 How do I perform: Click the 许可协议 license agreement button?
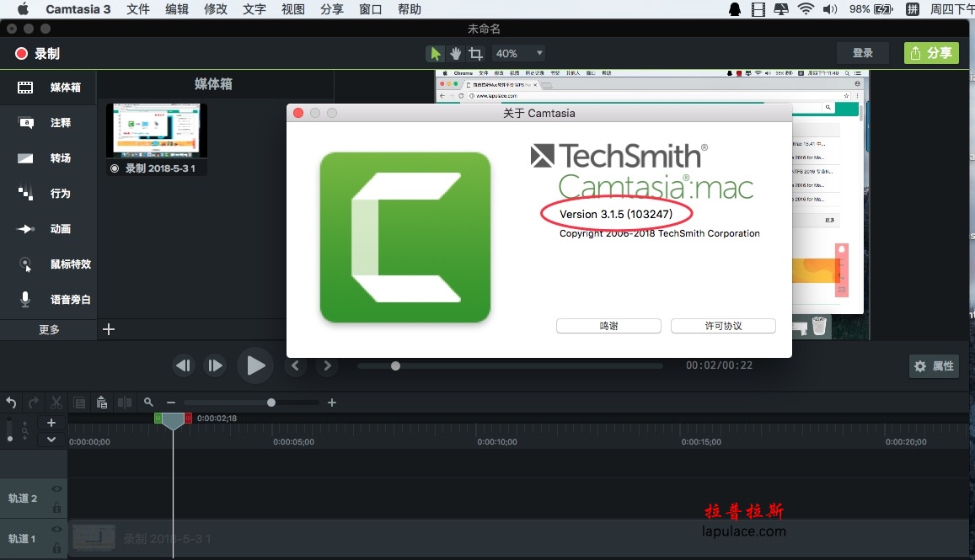point(723,326)
